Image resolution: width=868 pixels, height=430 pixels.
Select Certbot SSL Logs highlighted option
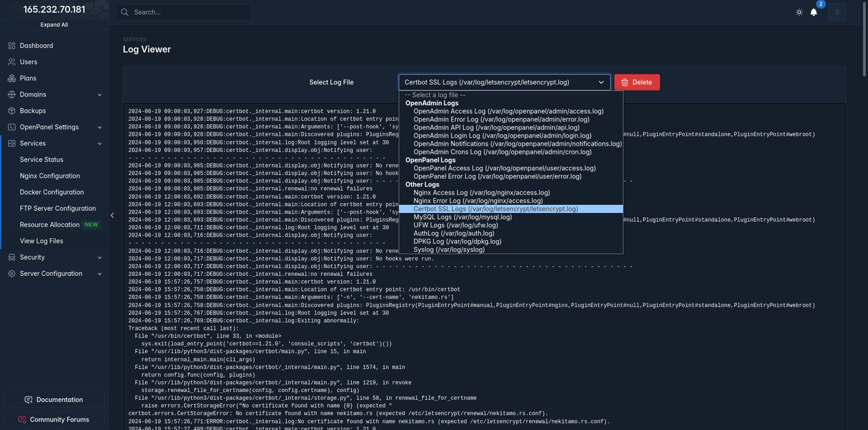click(511, 209)
